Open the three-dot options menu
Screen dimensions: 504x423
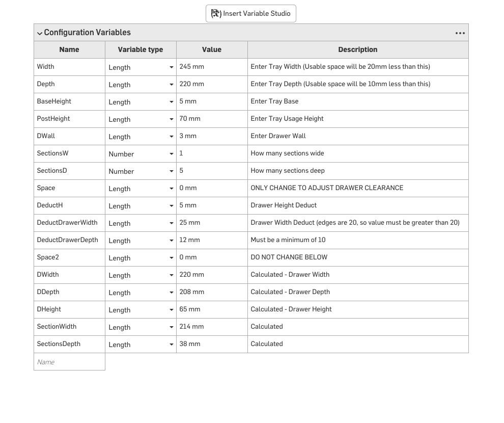tap(460, 33)
